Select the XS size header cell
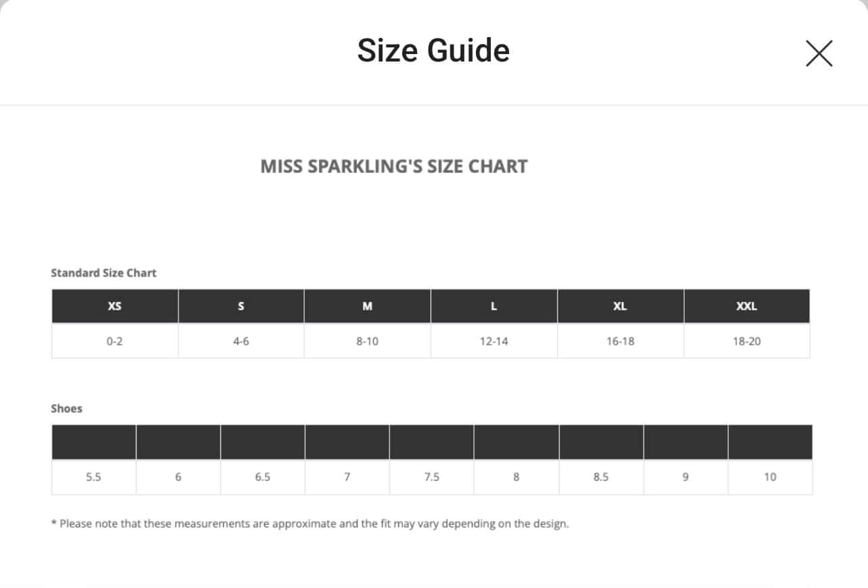Viewport: 868px width, 588px height. pyautogui.click(x=115, y=306)
